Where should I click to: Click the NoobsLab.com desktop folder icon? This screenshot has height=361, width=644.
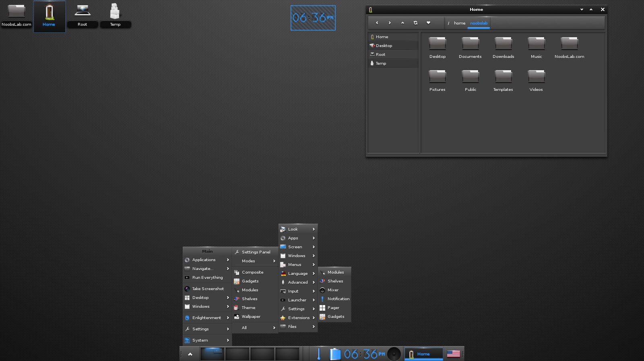click(x=16, y=15)
